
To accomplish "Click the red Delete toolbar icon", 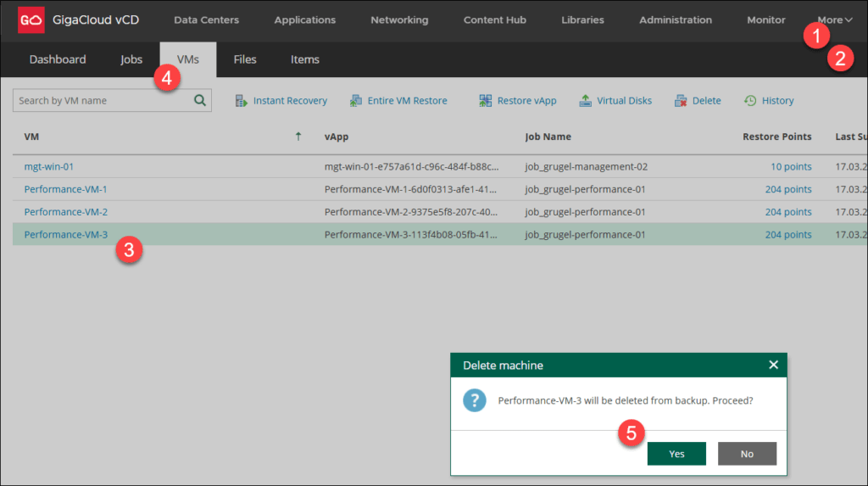I will (681, 101).
